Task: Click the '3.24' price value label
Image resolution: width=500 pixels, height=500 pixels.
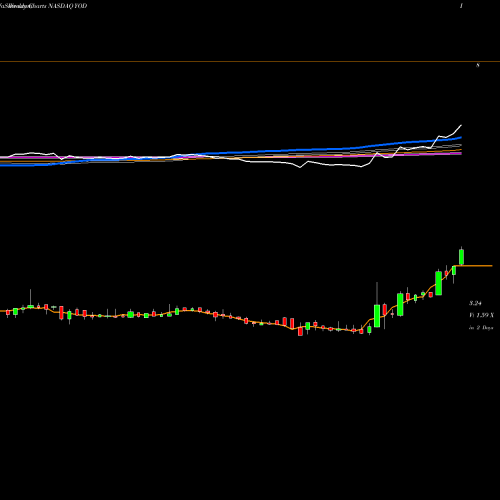Action: 475,303
